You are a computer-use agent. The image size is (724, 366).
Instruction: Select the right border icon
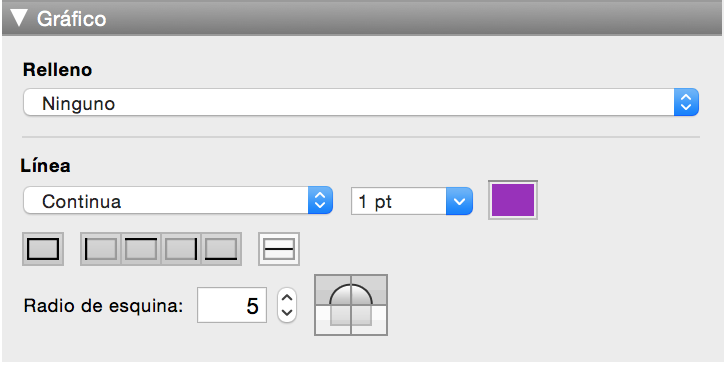click(181, 249)
